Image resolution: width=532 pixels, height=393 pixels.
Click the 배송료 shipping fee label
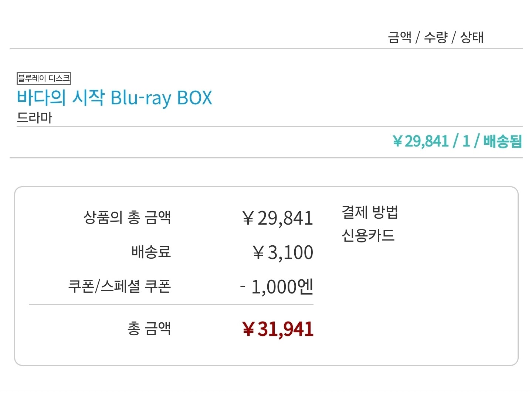tap(151, 252)
